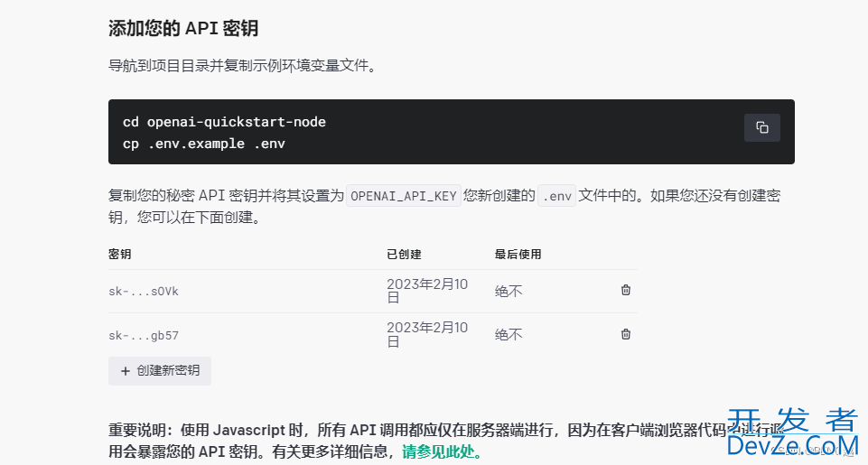Copy the code block with copy icon
The height and width of the screenshot is (465, 868).
point(761,128)
